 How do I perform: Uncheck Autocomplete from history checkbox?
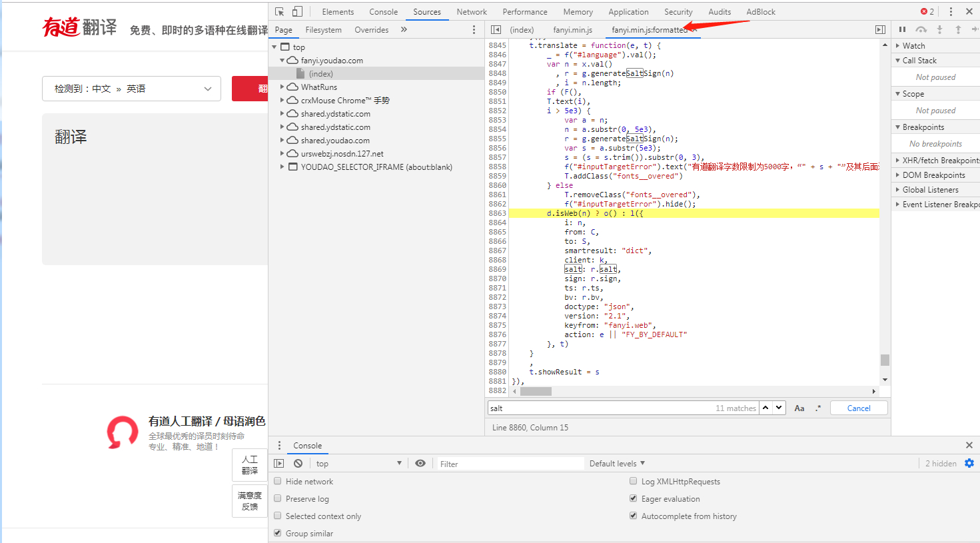(x=634, y=516)
